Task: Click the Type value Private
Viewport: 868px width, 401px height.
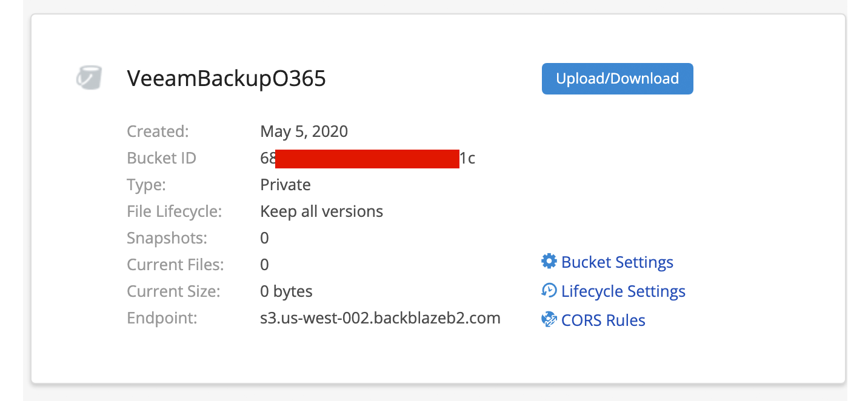Action: 285,185
